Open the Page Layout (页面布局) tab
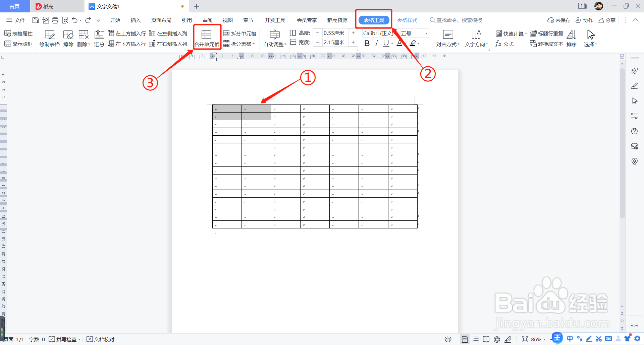The image size is (644, 345). (161, 20)
